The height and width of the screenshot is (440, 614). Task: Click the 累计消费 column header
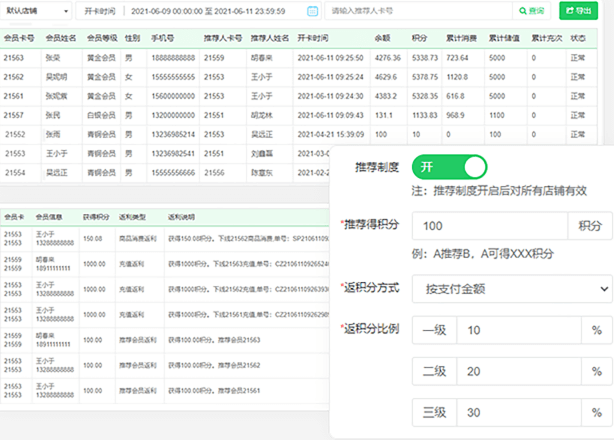pos(461,38)
